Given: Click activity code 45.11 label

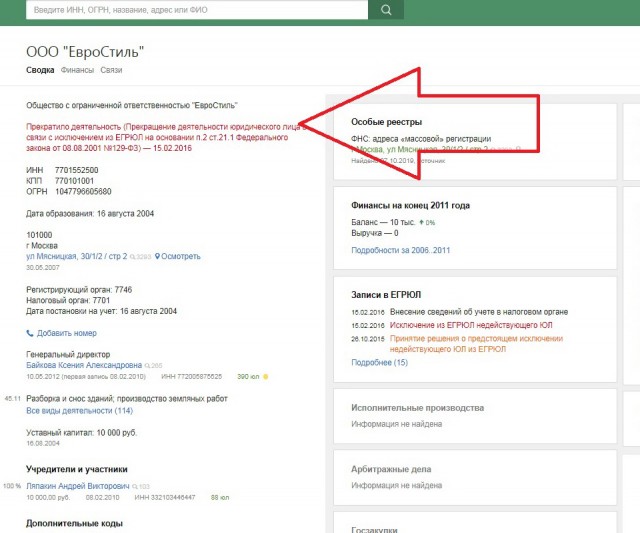Looking at the screenshot, I should point(13,399).
